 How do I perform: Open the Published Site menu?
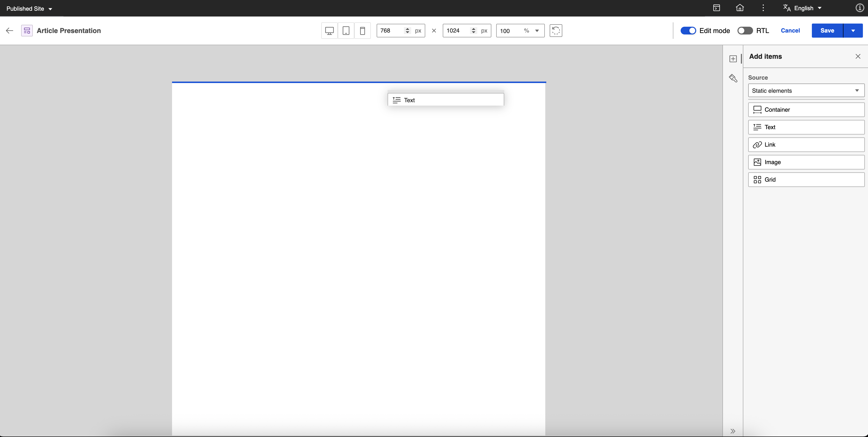pos(29,9)
